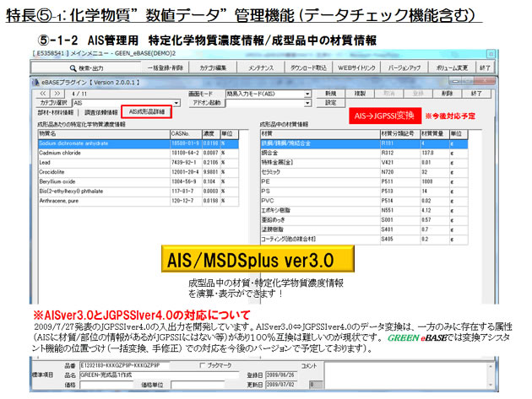
Task: Open バージョンアップ in main menu
Action: [404, 67]
